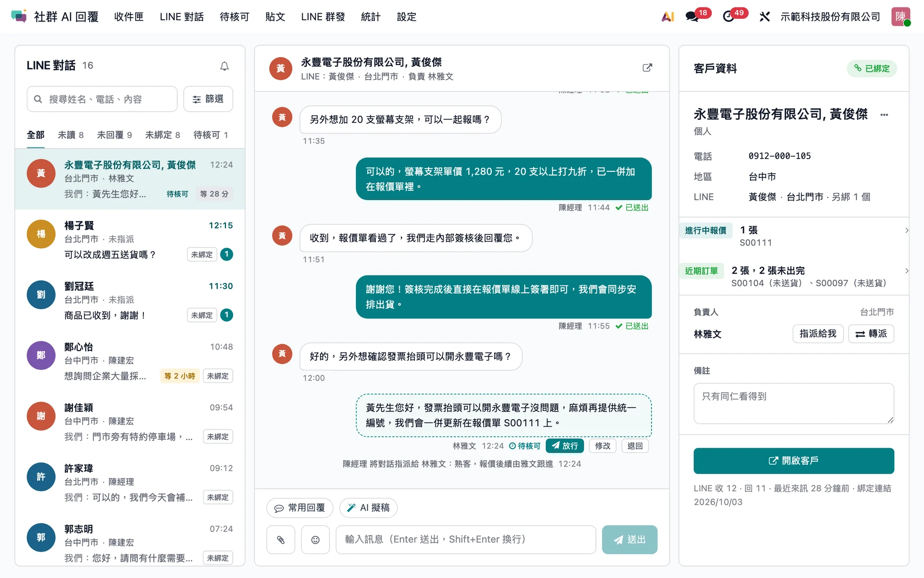Screen dimensions: 924x578
Task: Click 指派給我 button
Action: pyautogui.click(x=818, y=334)
